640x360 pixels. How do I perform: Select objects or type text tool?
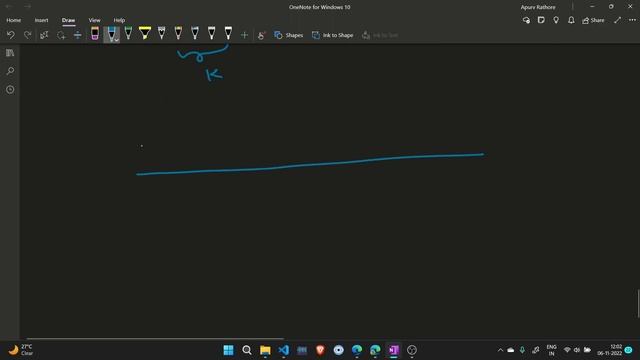(x=44, y=35)
